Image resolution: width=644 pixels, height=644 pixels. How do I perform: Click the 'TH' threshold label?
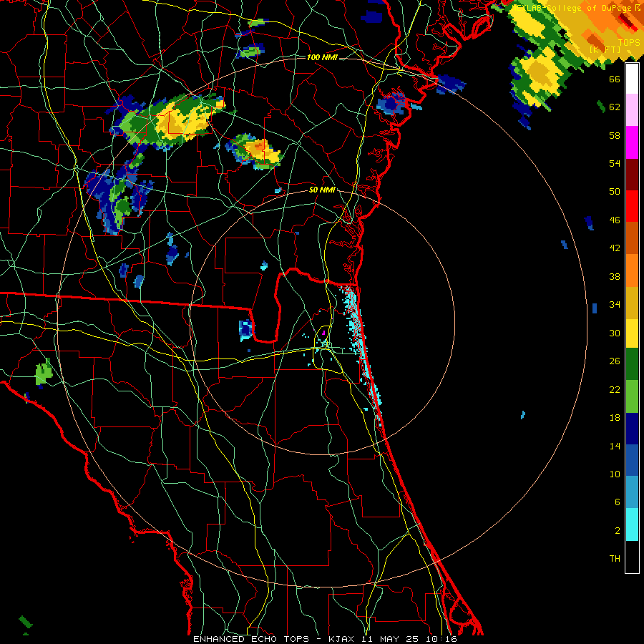point(615,559)
